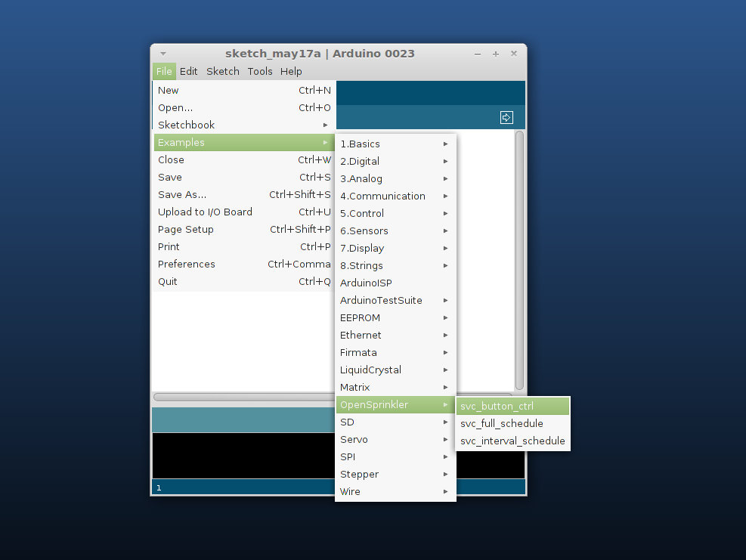The width and height of the screenshot is (746, 560).
Task: Select the OpenSprinkler submenu entry
Action: 395,404
